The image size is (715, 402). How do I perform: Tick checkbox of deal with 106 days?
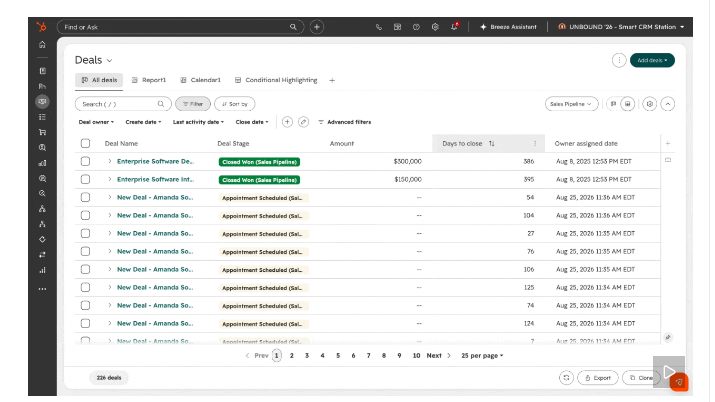tap(85, 269)
